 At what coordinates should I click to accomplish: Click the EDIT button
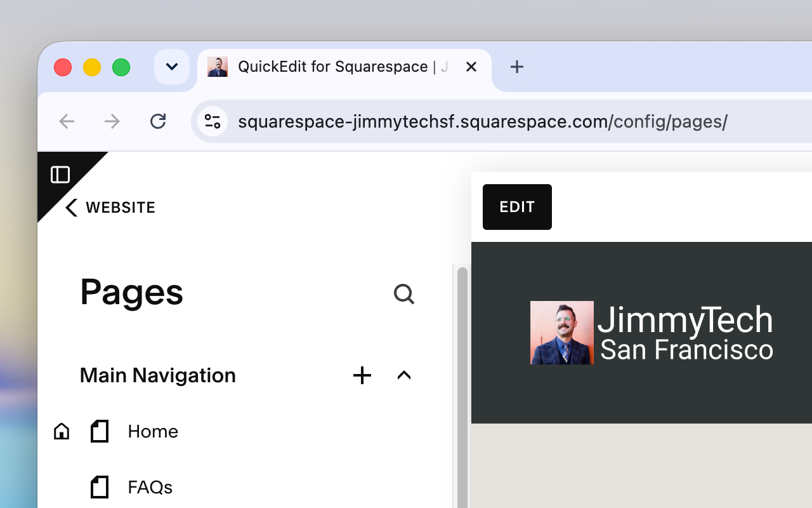point(517,207)
